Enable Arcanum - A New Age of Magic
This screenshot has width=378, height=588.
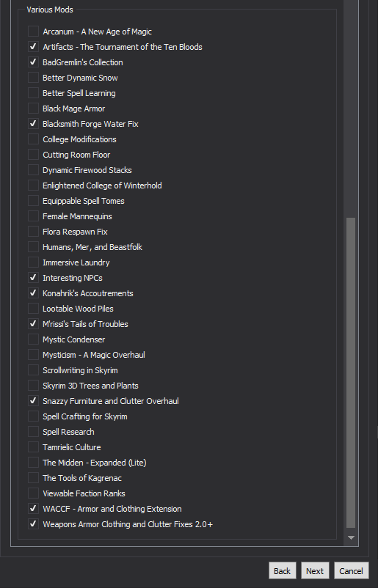point(34,32)
